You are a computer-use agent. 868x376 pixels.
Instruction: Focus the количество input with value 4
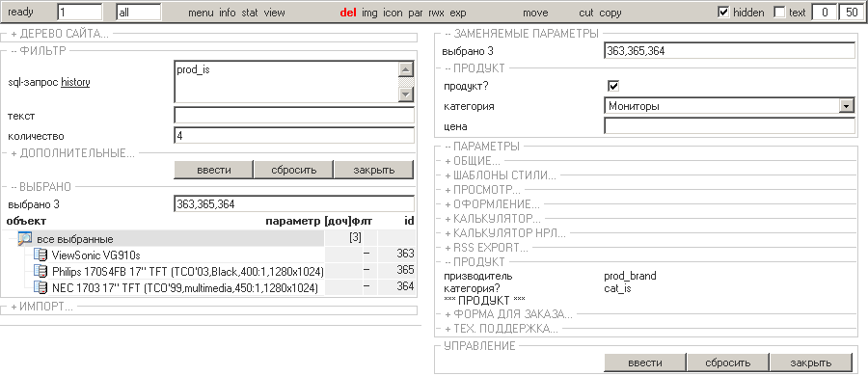click(x=294, y=136)
